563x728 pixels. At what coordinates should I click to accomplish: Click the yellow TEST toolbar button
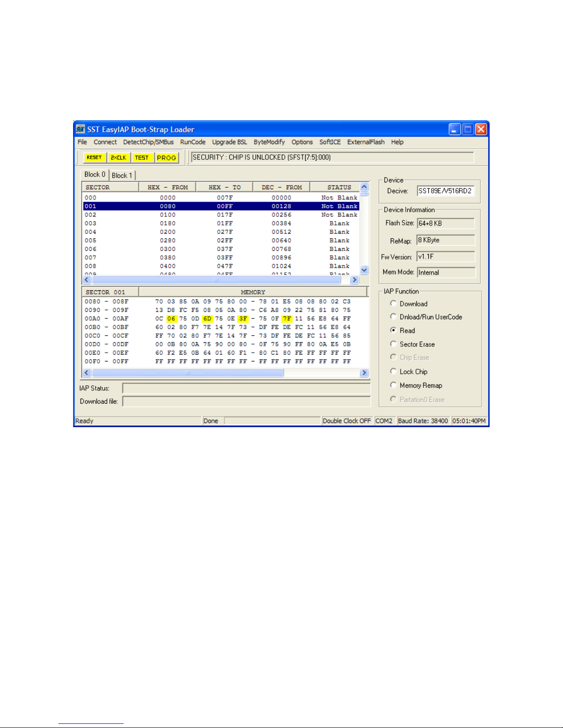point(142,158)
